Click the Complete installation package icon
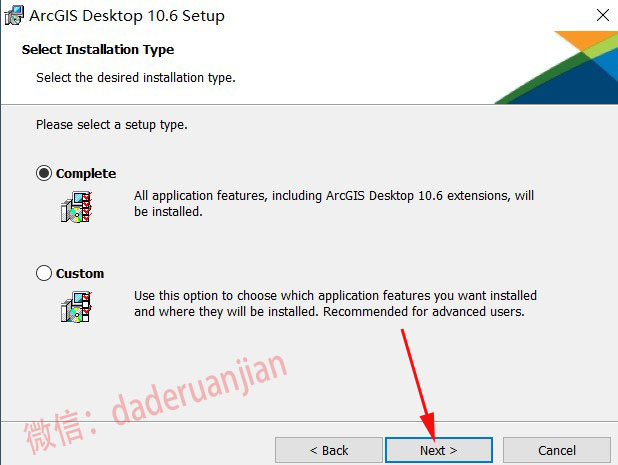 click(76, 207)
